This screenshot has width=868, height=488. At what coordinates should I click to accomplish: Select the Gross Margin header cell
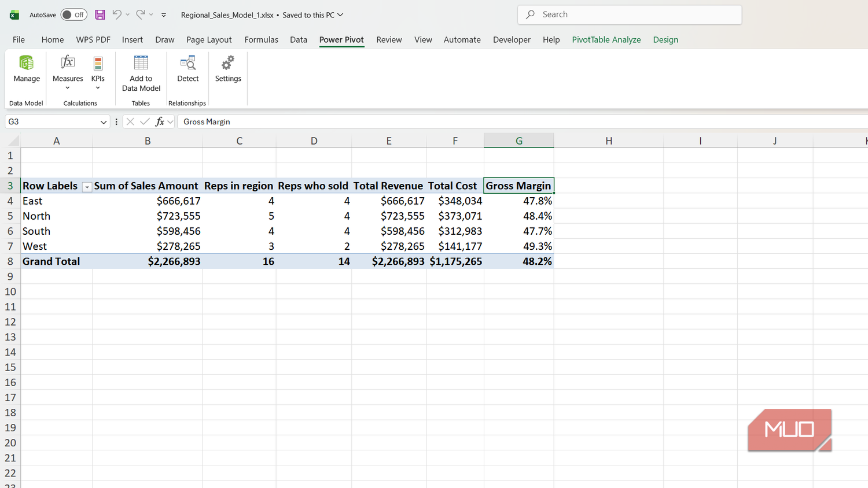pos(519,186)
